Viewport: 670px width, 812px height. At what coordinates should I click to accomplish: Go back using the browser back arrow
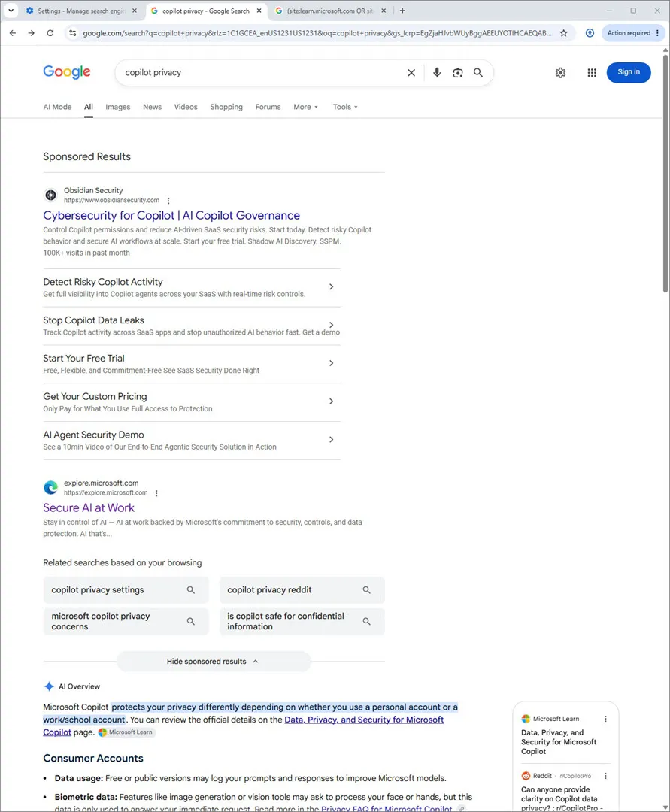click(13, 33)
